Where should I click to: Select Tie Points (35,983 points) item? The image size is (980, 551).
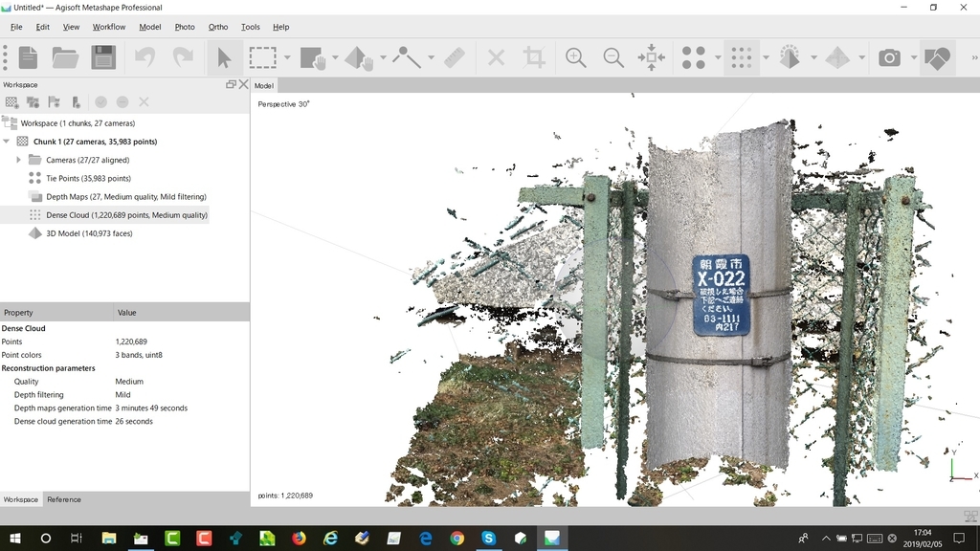click(88, 178)
